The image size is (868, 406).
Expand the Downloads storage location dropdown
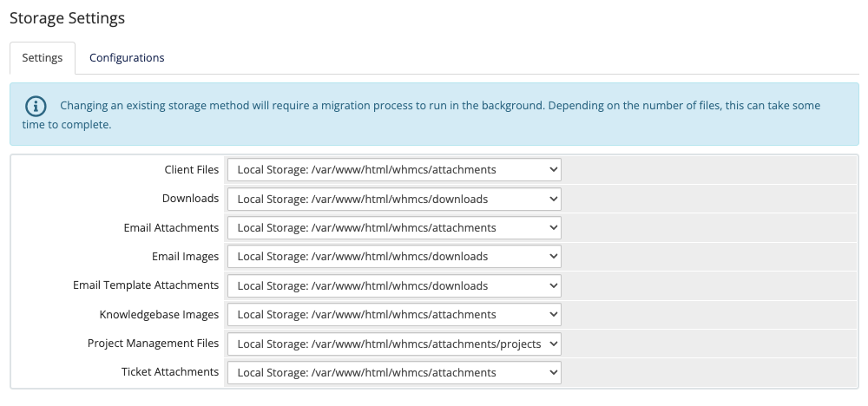tap(394, 199)
